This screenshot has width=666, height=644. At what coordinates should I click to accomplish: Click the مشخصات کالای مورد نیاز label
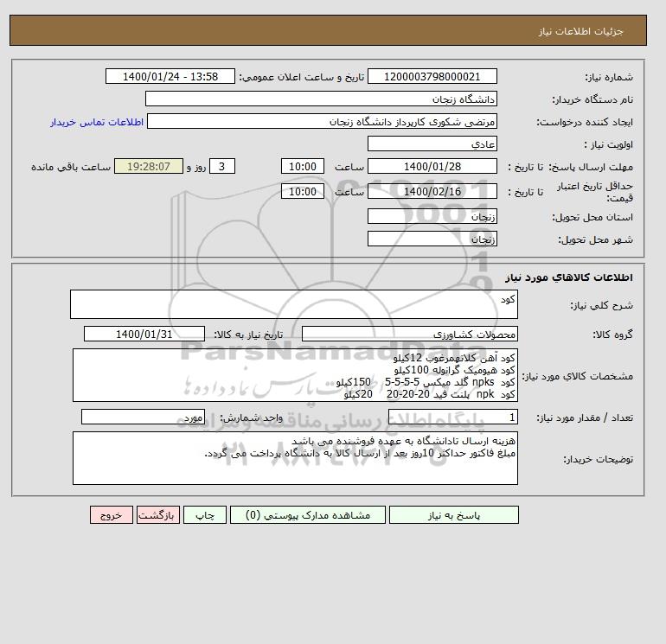[x=577, y=376]
